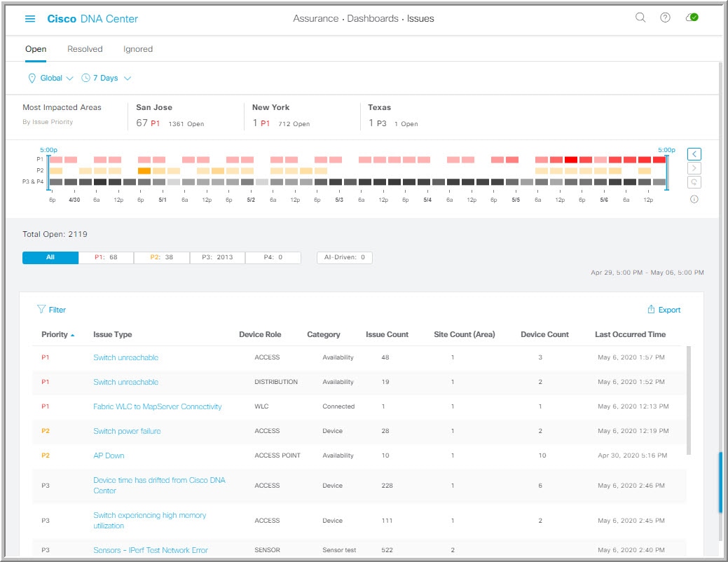Open the hamburger navigation menu
This screenshot has width=728, height=562.
coord(30,19)
